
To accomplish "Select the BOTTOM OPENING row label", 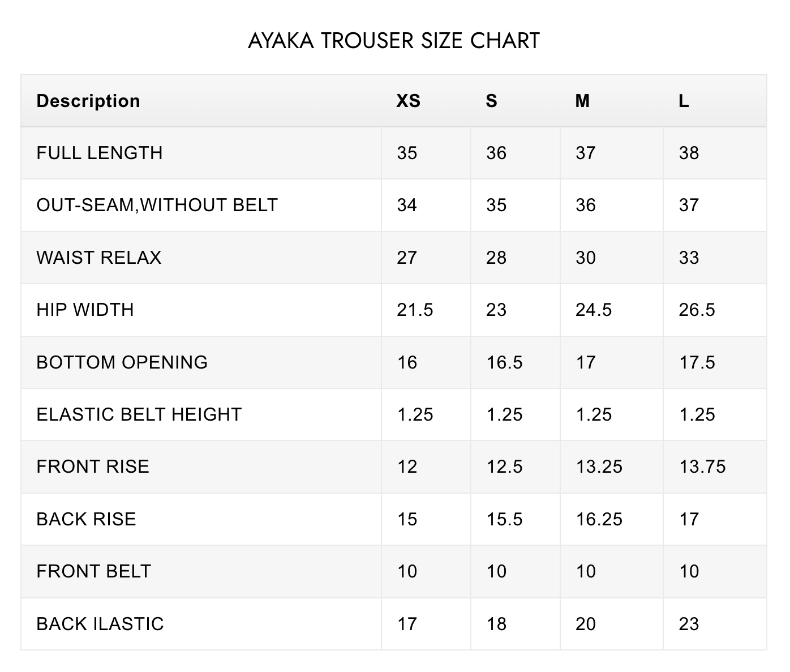I will 122,362.
